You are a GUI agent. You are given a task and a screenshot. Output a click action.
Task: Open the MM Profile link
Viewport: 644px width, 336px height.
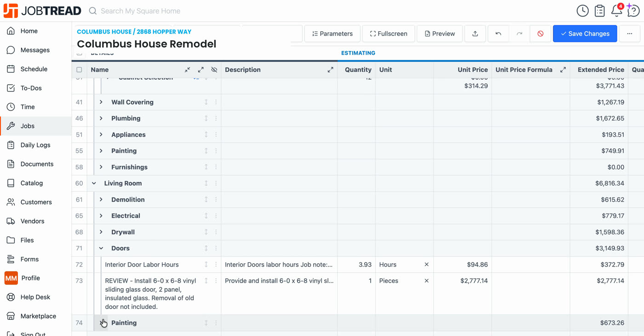point(36,278)
